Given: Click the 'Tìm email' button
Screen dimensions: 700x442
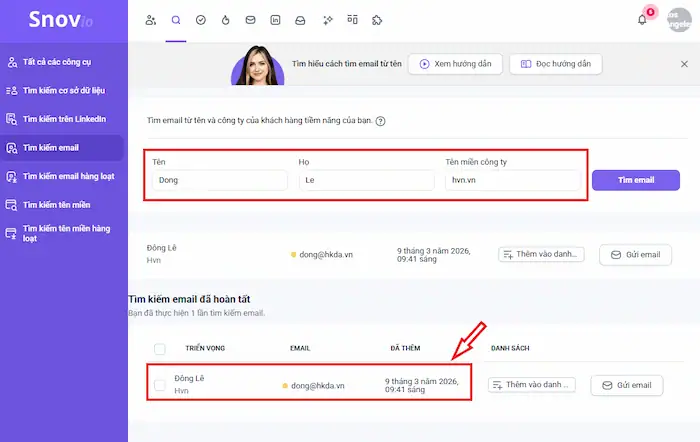Looking at the screenshot, I should pos(635,180).
